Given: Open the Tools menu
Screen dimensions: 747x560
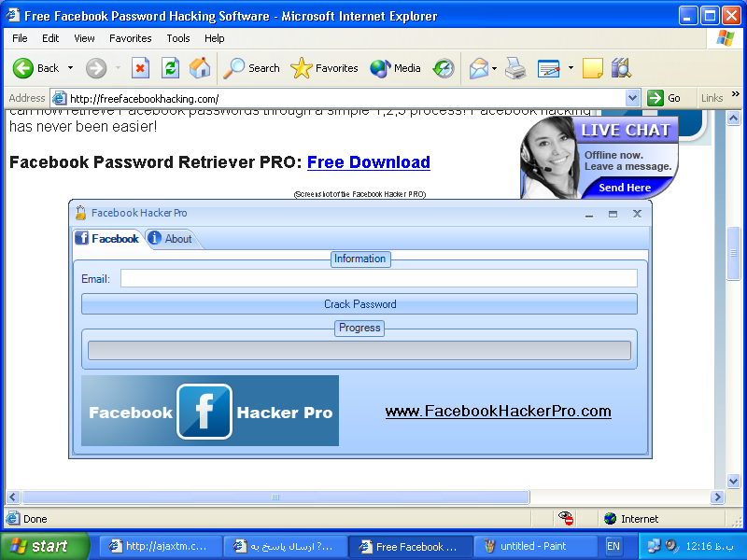Looking at the screenshot, I should tap(178, 38).
